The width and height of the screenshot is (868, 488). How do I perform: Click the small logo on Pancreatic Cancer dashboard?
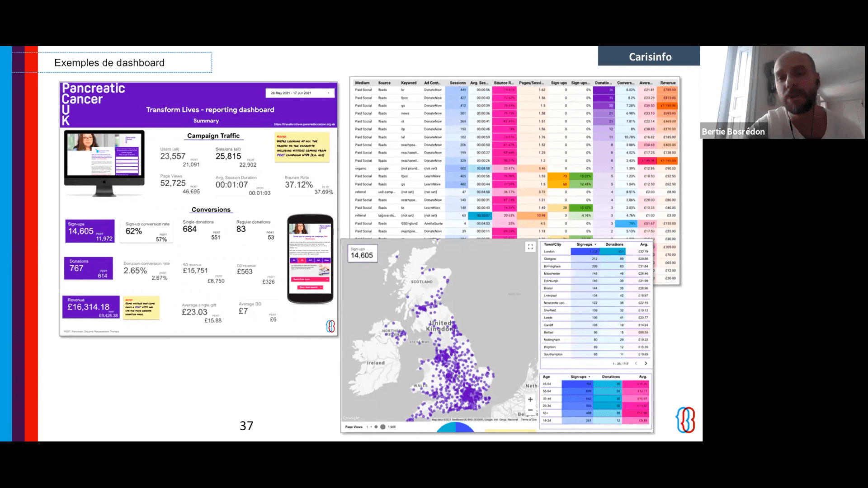330,326
